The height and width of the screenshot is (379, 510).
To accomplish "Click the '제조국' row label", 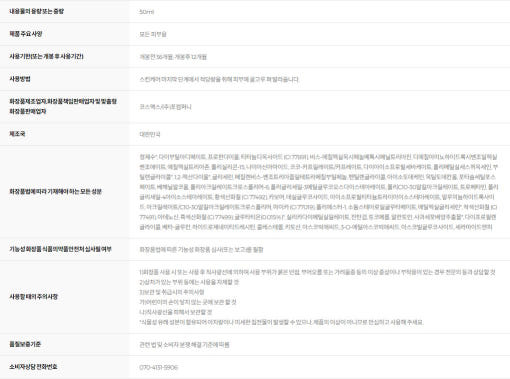I will click(17, 134).
